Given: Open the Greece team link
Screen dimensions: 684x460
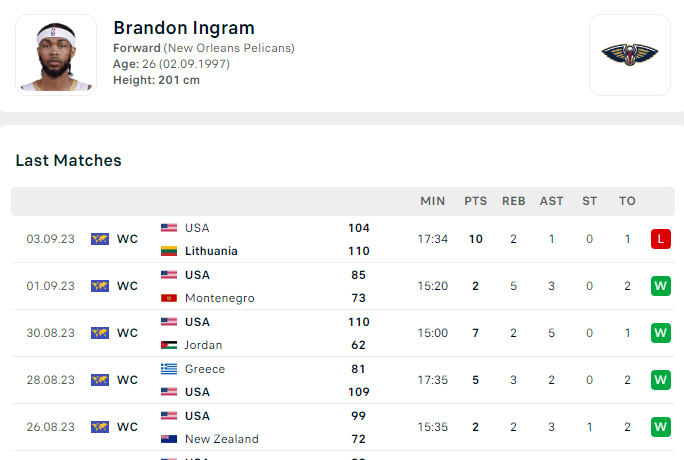Looking at the screenshot, I should point(205,369).
